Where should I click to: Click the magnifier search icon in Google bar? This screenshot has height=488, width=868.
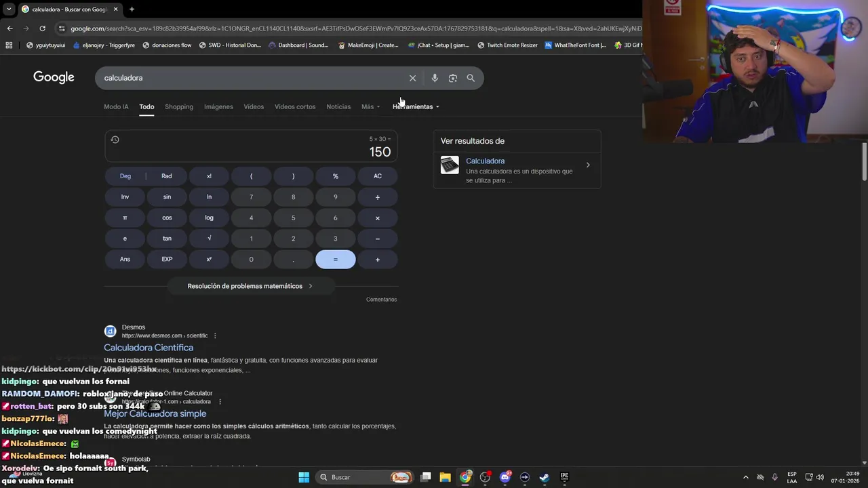[x=471, y=78]
